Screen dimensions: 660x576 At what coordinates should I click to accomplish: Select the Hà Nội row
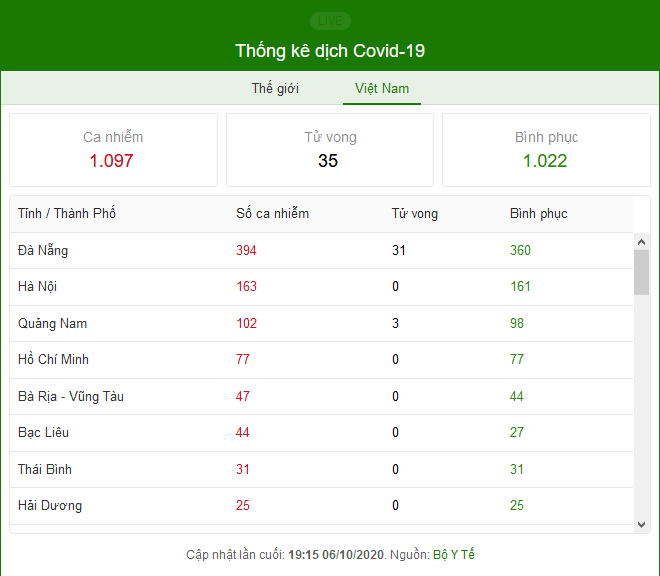point(322,287)
